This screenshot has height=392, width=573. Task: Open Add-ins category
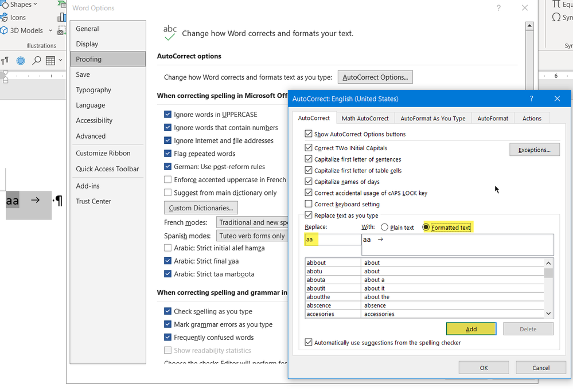pyautogui.click(x=108, y=186)
